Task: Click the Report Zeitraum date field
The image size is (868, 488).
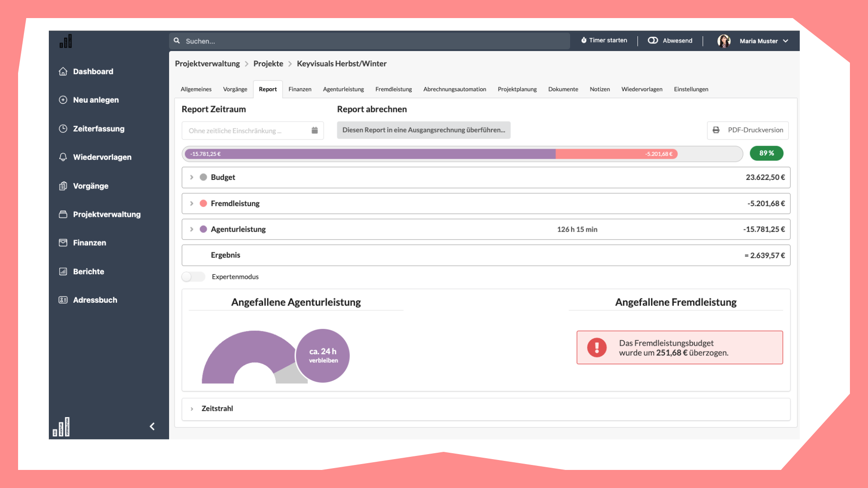Action: 253,130
